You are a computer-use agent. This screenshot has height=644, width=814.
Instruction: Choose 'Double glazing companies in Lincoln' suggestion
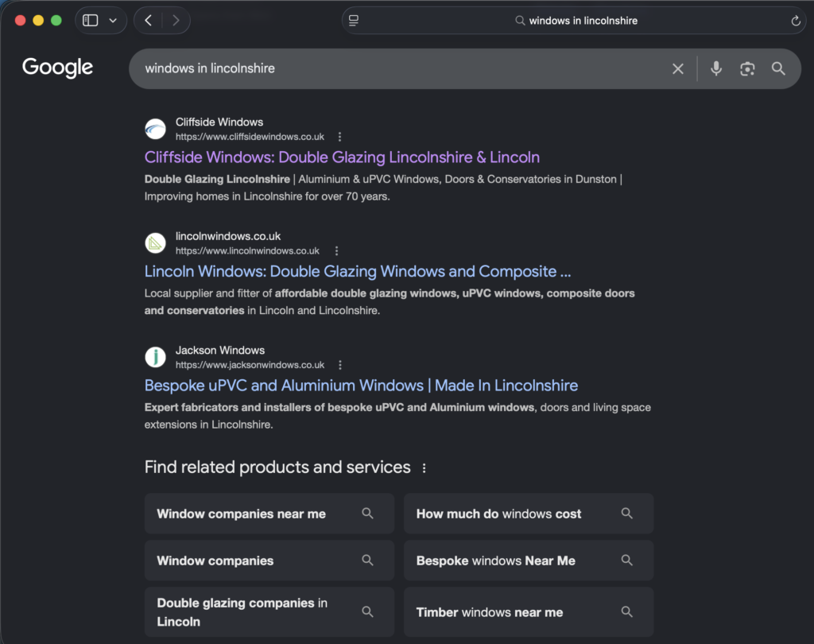(269, 612)
